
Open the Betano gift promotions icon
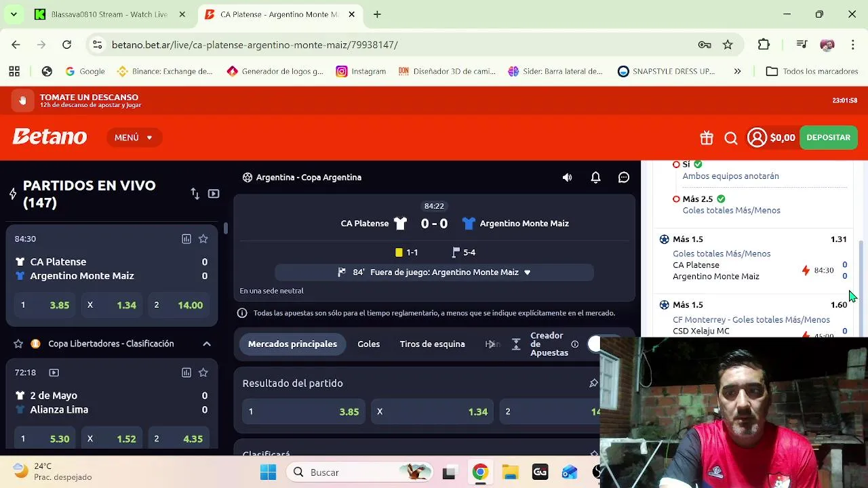707,138
